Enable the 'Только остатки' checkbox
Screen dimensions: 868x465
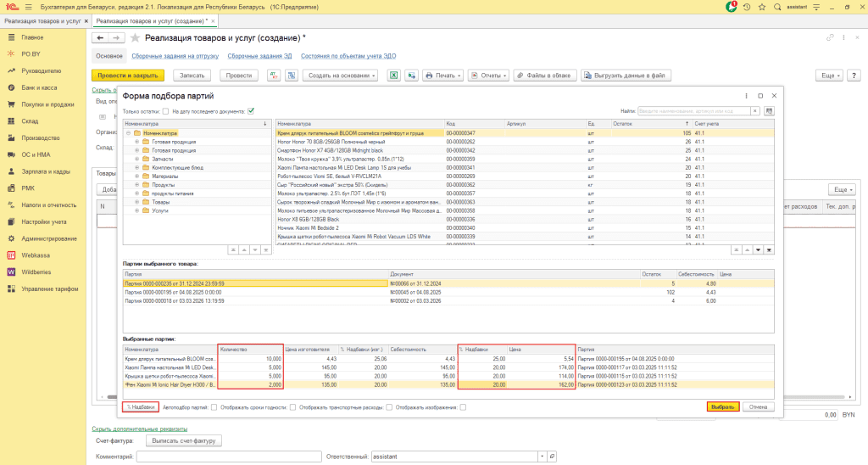click(x=165, y=110)
